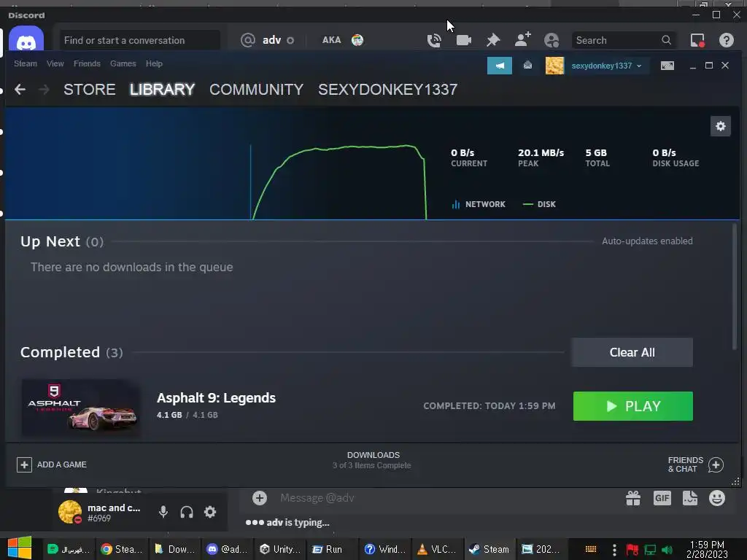This screenshot has height=560, width=747.
Task: Open Discord Nitro gift icon
Action: pos(633,498)
